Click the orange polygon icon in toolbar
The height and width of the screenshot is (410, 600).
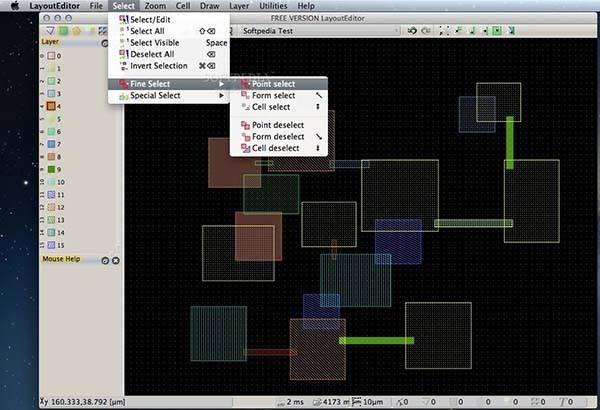(x=77, y=31)
